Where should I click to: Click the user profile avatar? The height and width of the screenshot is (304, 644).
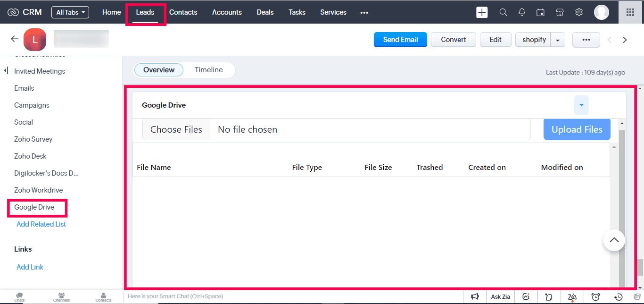tap(602, 12)
